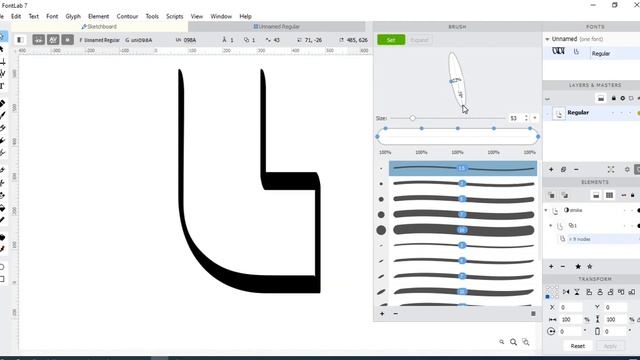Click the filled star icon in Elements panel
This screenshot has height=360, width=640.
[578, 267]
